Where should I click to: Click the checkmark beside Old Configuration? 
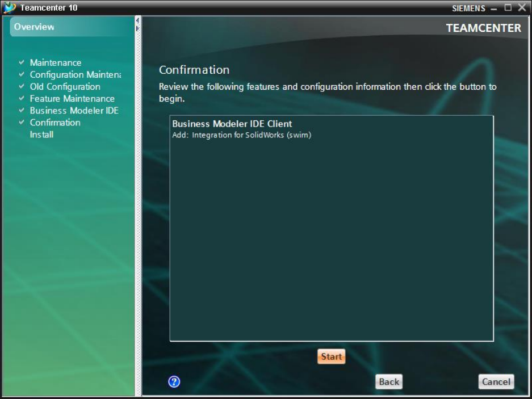pyautogui.click(x=22, y=86)
